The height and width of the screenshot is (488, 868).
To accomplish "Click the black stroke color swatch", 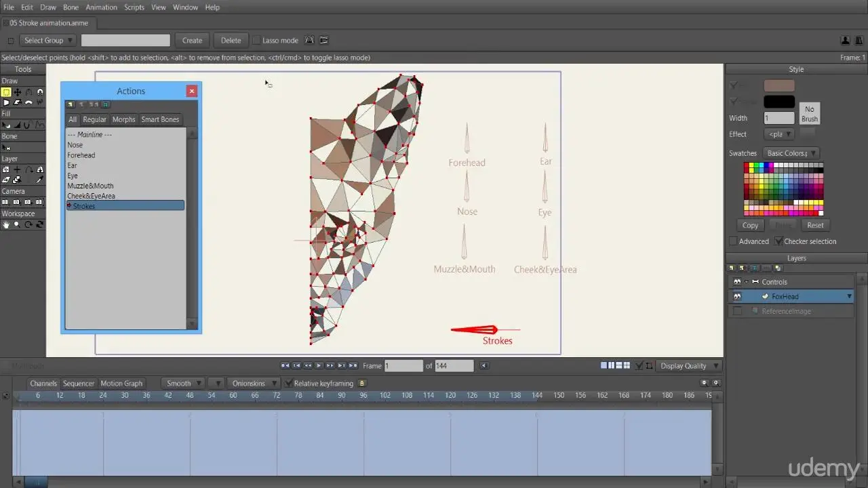I will (x=778, y=102).
